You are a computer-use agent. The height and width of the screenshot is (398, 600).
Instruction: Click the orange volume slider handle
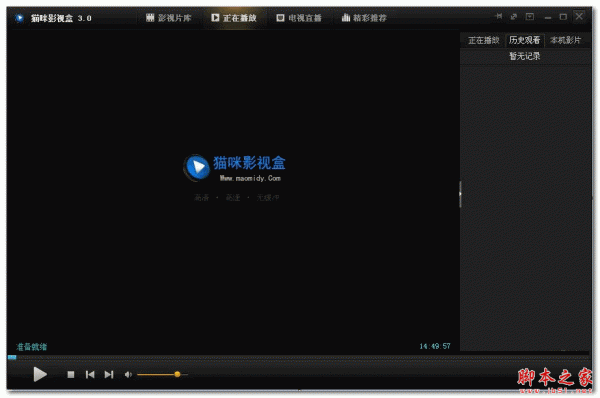point(177,374)
